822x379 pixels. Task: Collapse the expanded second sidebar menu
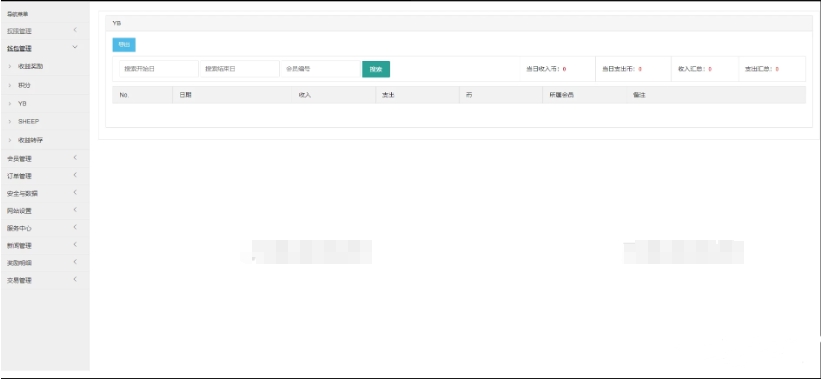click(x=45, y=48)
